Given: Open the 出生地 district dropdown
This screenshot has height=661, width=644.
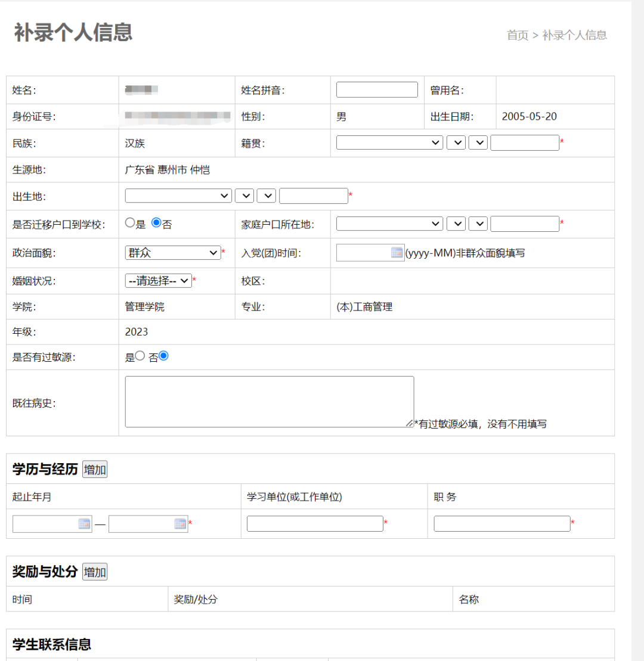Looking at the screenshot, I should pyautogui.click(x=266, y=195).
